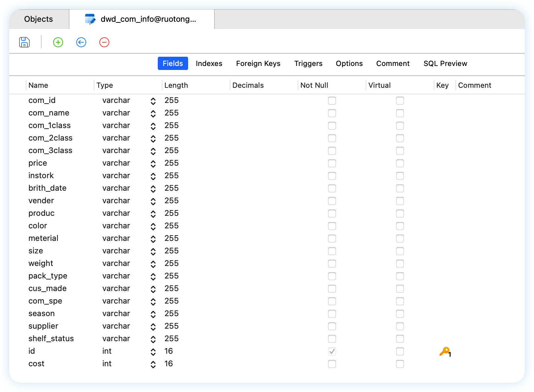Screen dimensions: 534x392
Task: Click length 255 of weight field
Action: click(172, 263)
